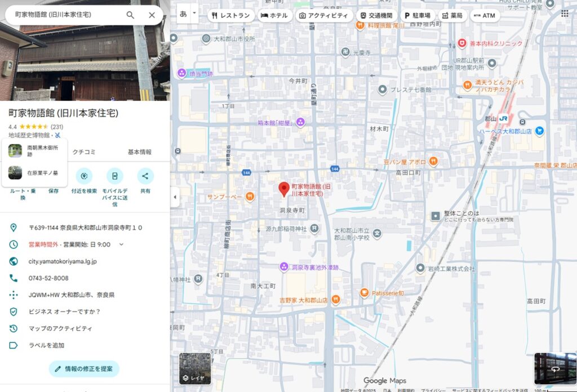Save this place with the 保存 icon
This screenshot has width=577, height=392.
(53, 177)
